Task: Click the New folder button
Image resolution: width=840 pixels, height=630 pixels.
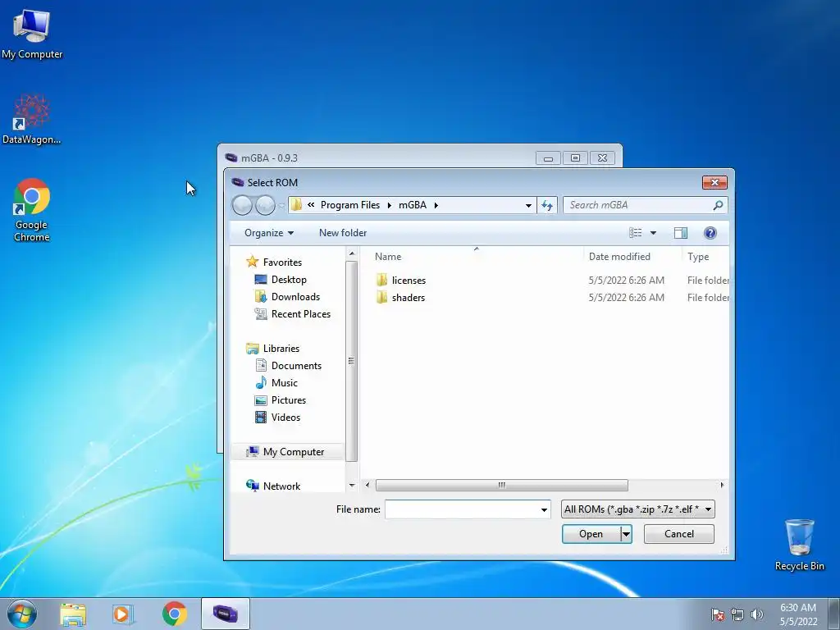Action: 343,232
